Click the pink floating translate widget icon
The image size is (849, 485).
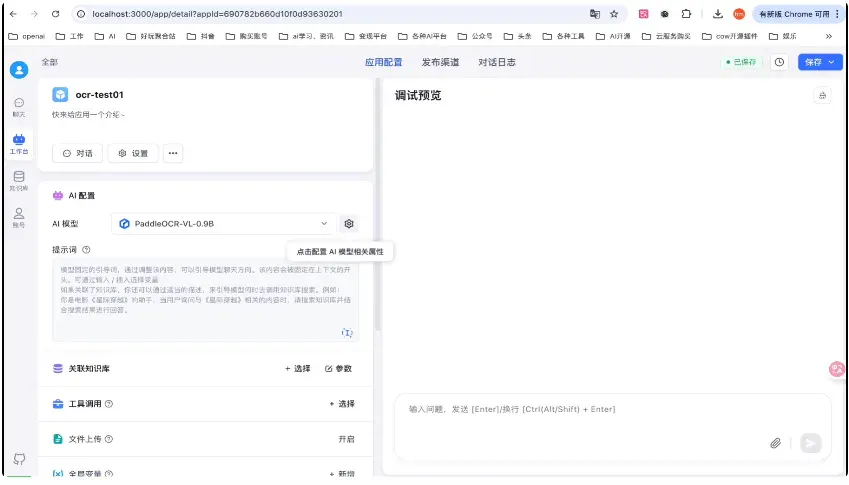coord(837,369)
